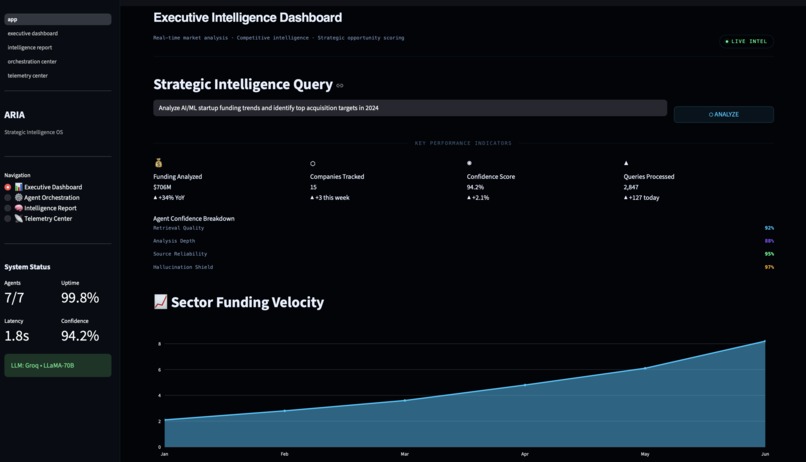Click the dot icon above Confidence Score
The width and height of the screenshot is (806, 462).
469,163
